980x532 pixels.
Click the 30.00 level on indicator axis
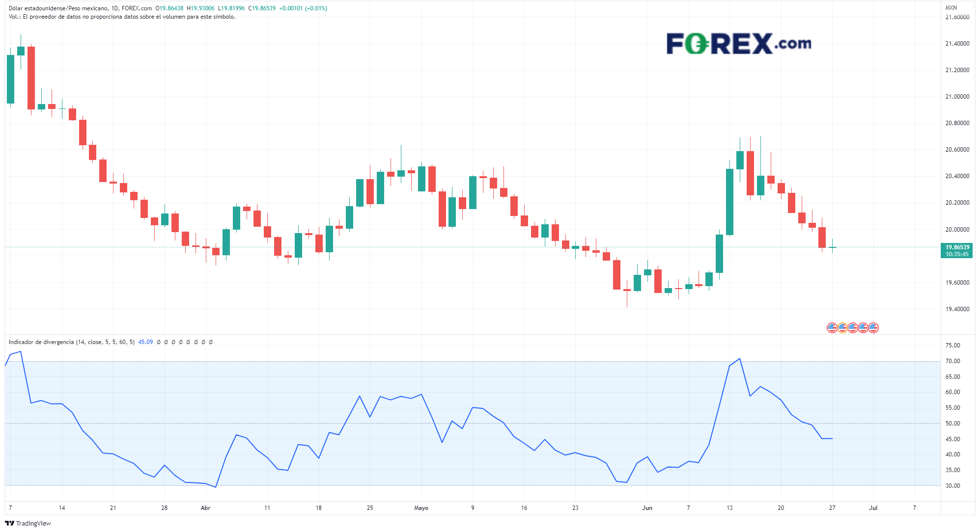point(953,486)
